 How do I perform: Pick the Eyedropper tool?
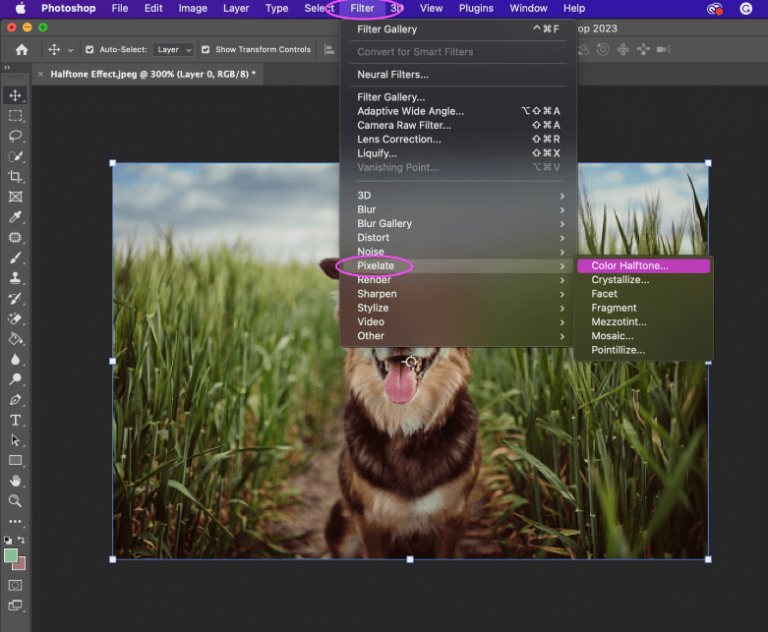[x=15, y=218]
